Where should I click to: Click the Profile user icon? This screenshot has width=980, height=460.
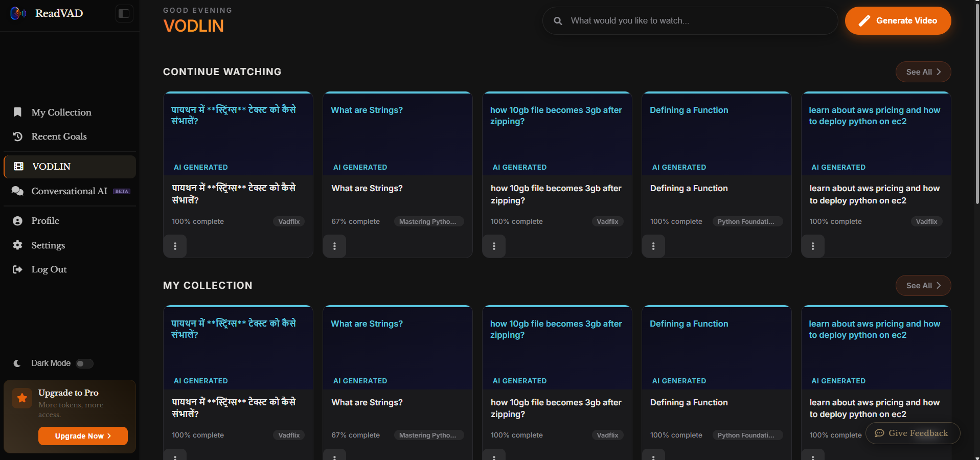tap(17, 221)
